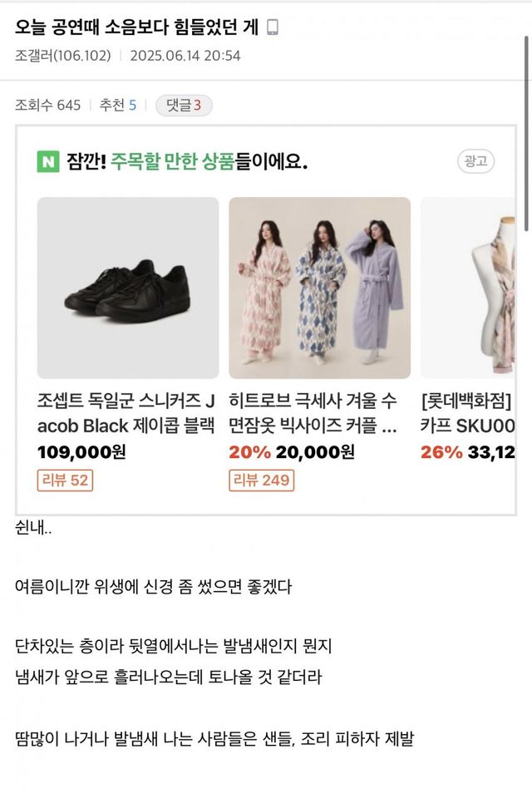Click the 조셉트 독일군 스니커즈 product title
The height and width of the screenshot is (798, 532).
point(128,414)
